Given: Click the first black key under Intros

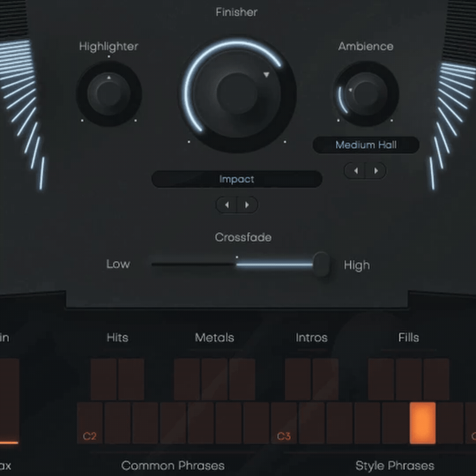Looking at the screenshot, I should pos(298,379).
